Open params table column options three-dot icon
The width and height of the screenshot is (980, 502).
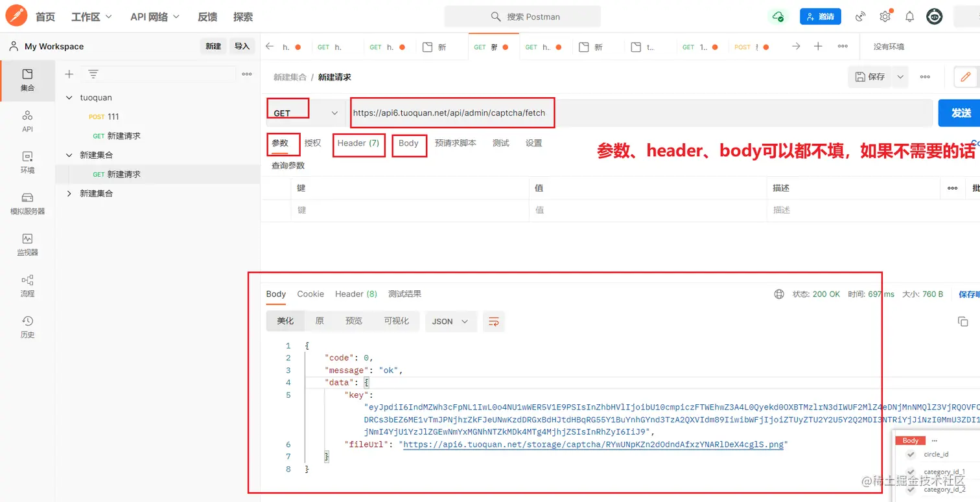(x=952, y=188)
